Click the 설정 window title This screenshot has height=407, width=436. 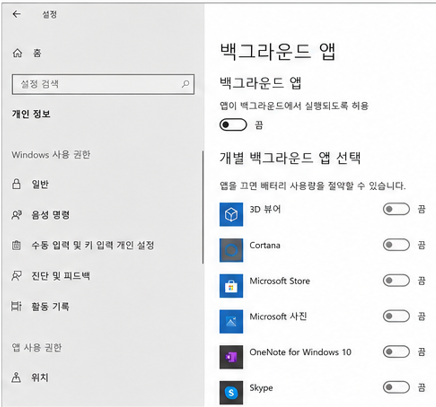(49, 14)
